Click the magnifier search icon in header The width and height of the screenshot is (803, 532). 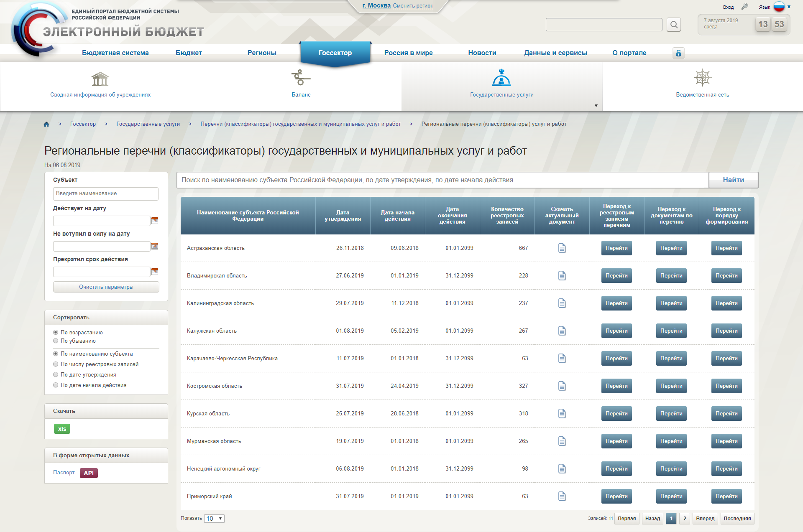674,25
